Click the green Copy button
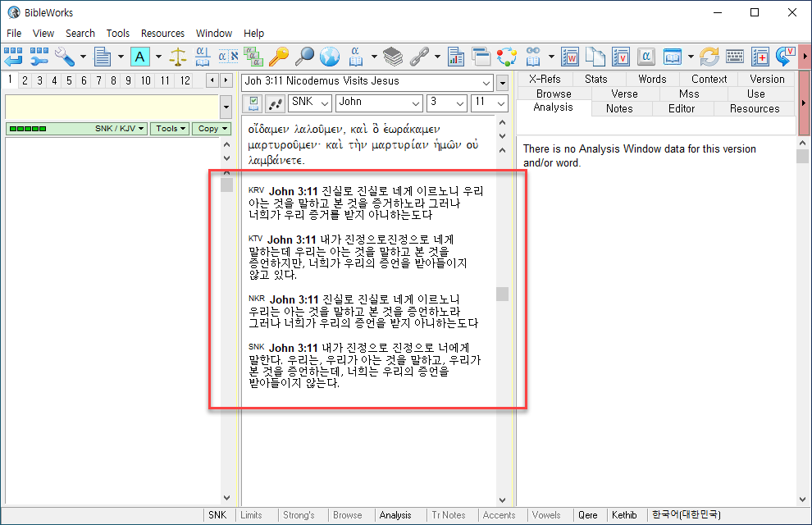The image size is (812, 525). coord(211,129)
